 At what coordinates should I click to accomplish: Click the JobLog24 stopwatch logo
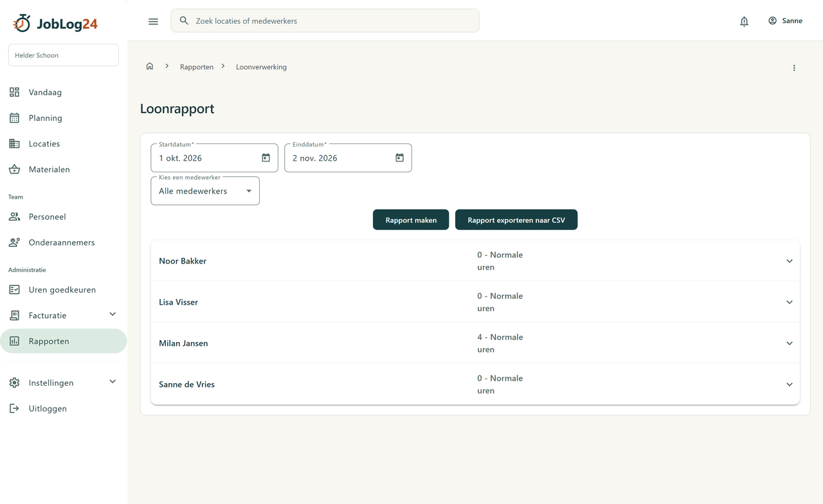22,23
